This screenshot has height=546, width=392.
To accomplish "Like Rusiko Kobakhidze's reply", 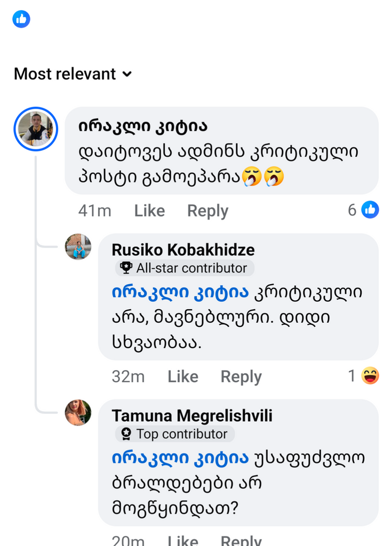I will (x=183, y=377).
